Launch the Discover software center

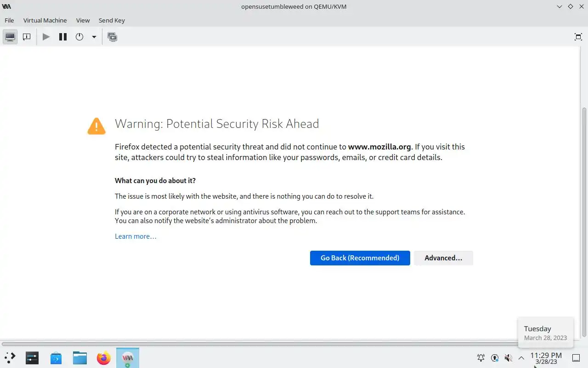coord(56,357)
